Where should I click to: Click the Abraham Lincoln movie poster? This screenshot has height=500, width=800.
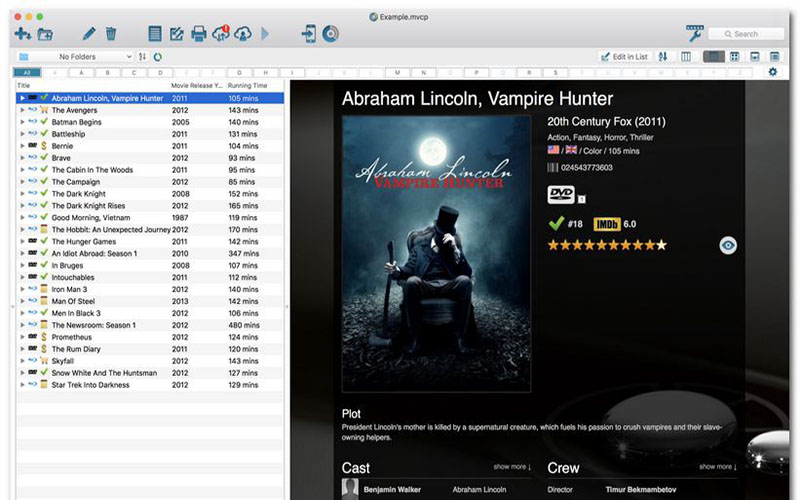[x=436, y=254]
